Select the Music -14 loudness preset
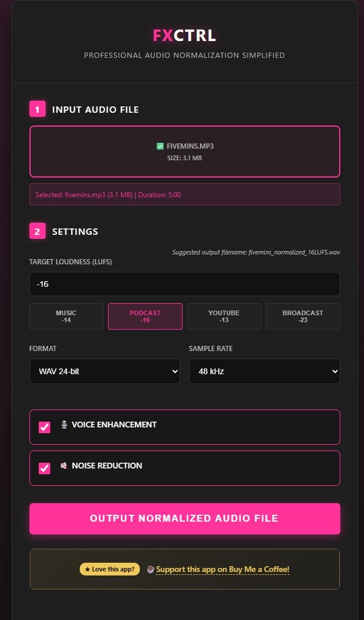The height and width of the screenshot is (620, 364). (66, 316)
